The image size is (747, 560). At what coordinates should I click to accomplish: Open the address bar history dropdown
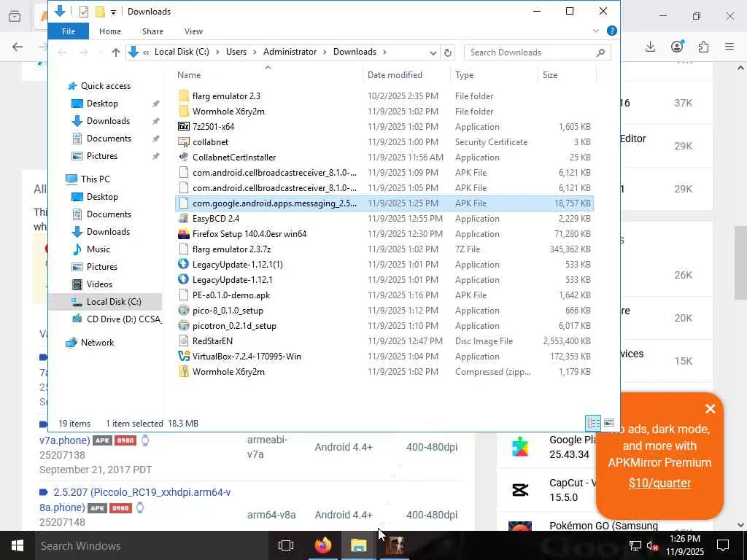click(433, 52)
